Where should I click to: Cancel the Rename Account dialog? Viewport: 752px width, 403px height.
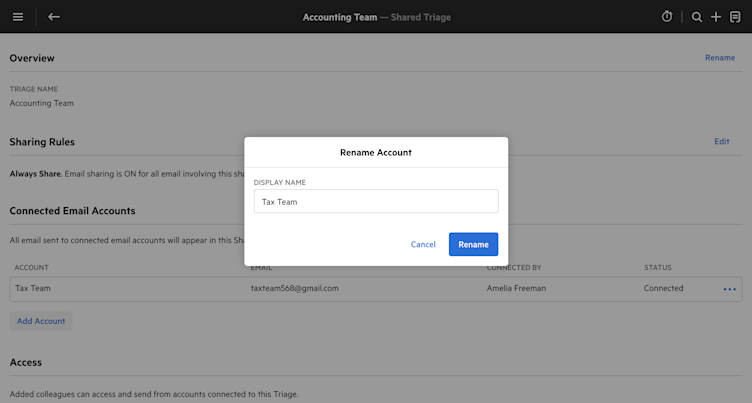point(423,244)
